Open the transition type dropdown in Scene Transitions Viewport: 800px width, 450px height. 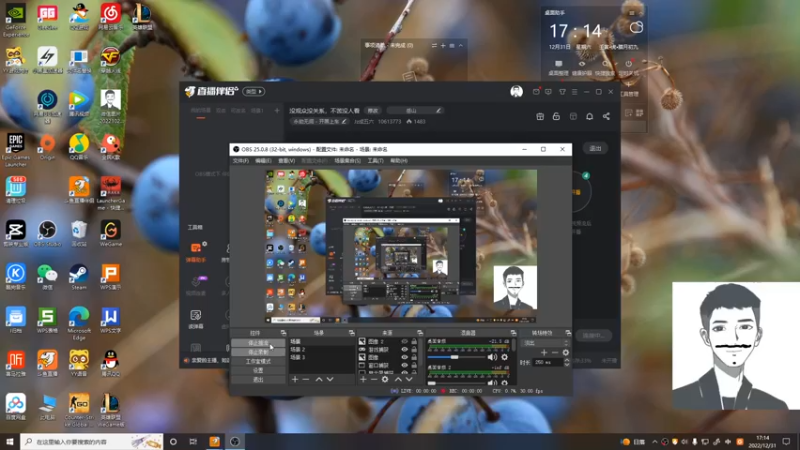point(545,343)
